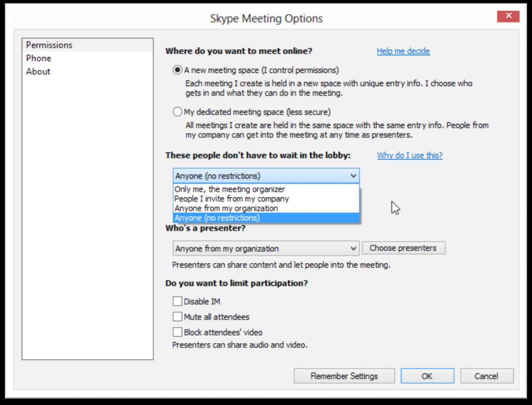532x405 pixels.
Task: Select the Permissions category
Action: (88, 45)
